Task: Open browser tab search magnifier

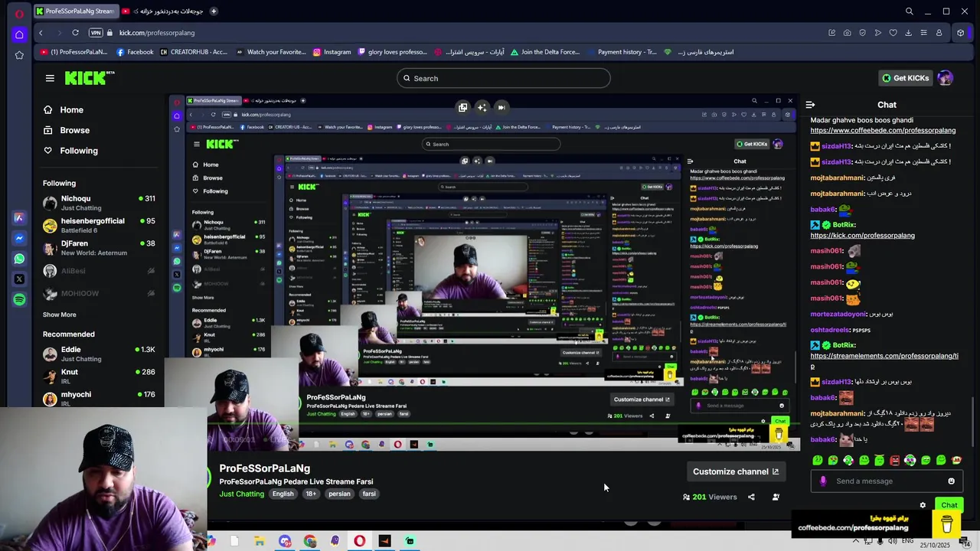Action: (909, 11)
